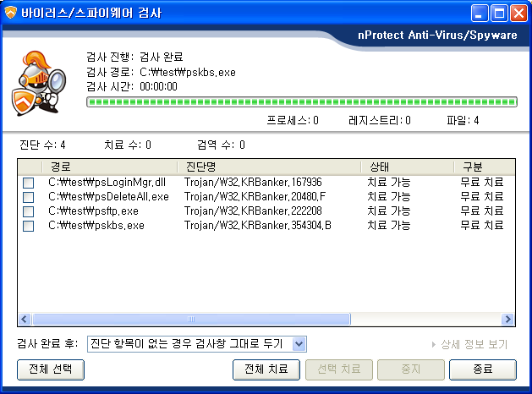
Task: Click the 선택 치료 button
Action: [339, 369]
